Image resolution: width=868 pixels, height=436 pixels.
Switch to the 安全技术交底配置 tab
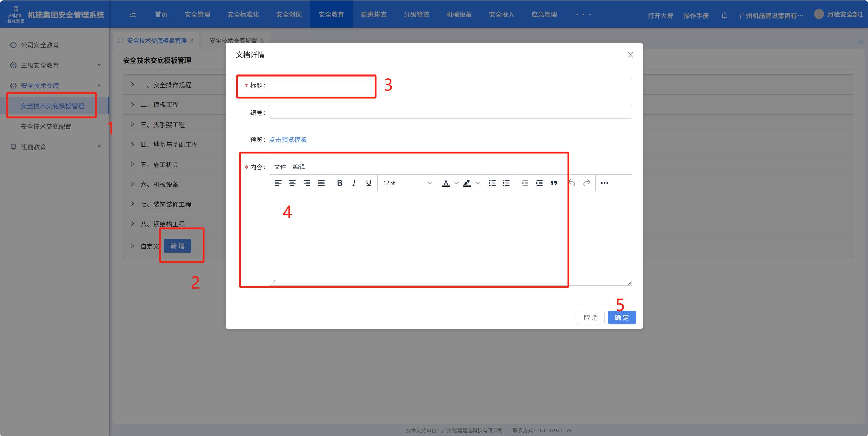point(233,40)
